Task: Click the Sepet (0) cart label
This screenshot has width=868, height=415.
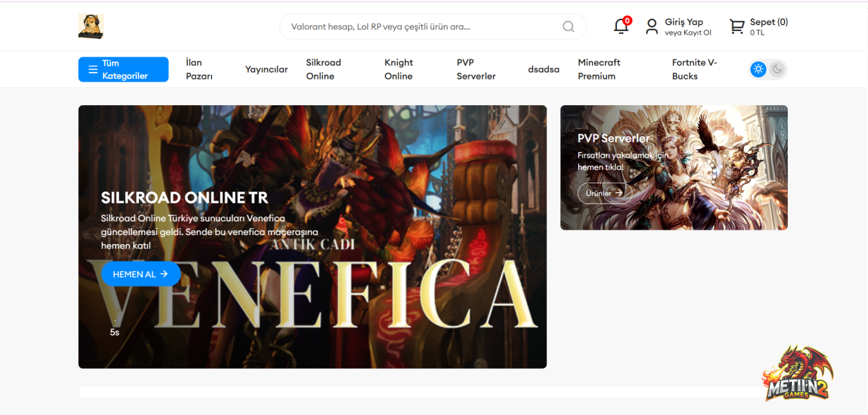Action: (769, 22)
